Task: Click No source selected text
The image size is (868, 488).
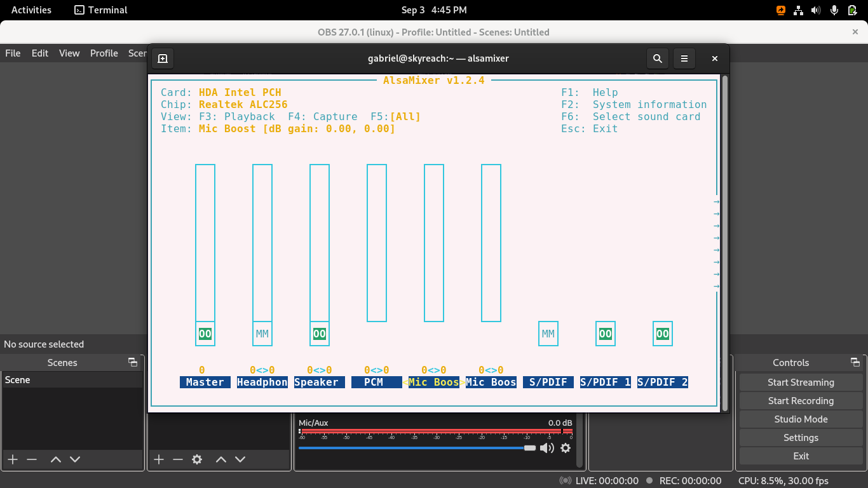Action: click(44, 344)
